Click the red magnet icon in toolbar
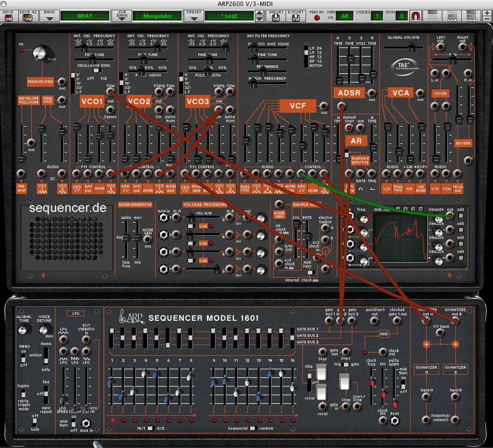Image resolution: width=493 pixels, height=448 pixels. pos(415,16)
